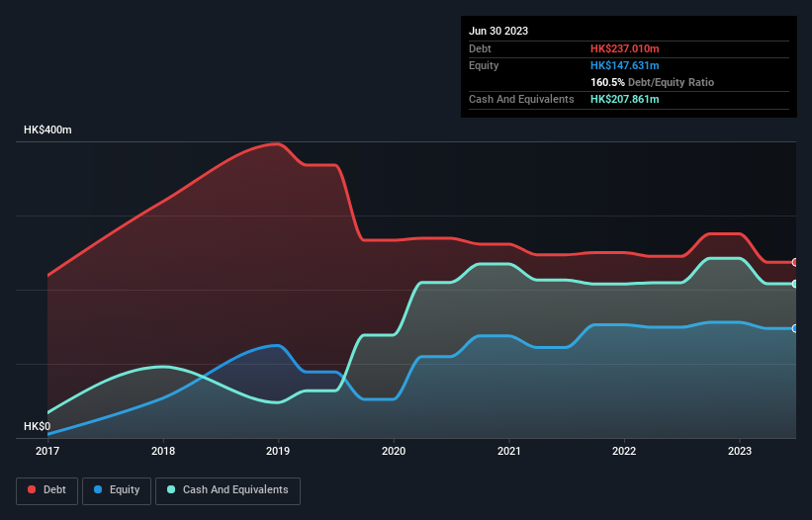
Task: Toggle Cash And Equivalents legend button
Action: [x=227, y=490]
